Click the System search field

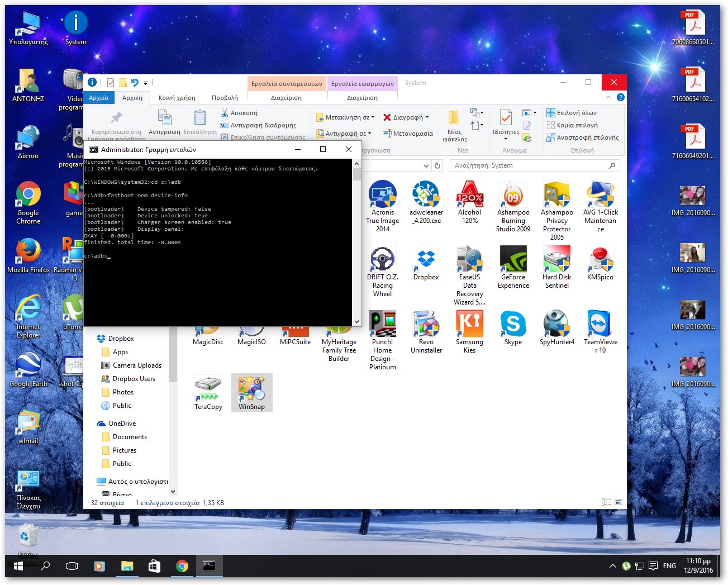click(530, 165)
